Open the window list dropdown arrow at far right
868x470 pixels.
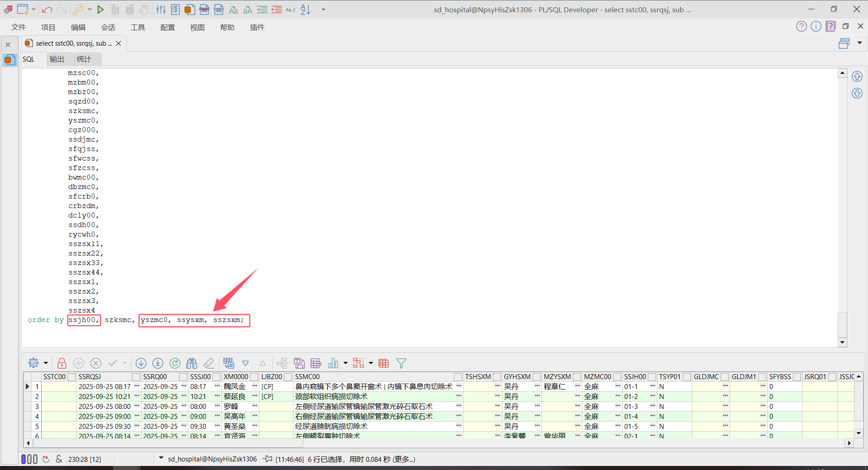pyautogui.click(x=860, y=43)
